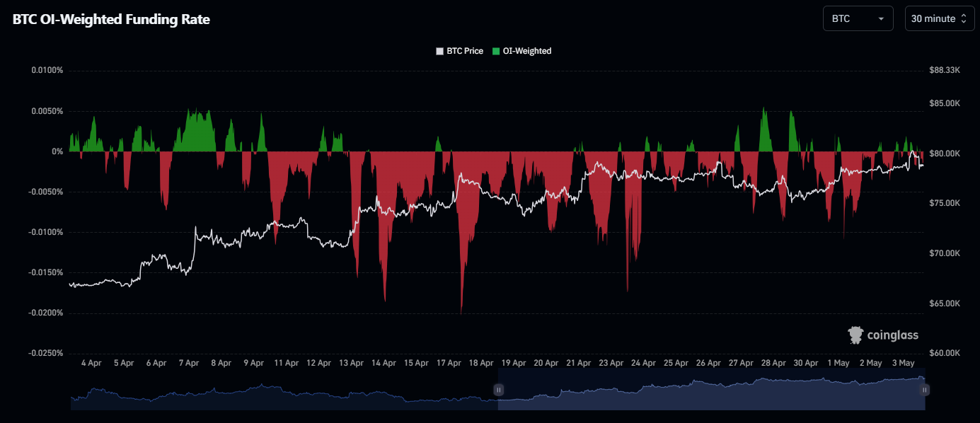
Task: Click the green OI-Weighted legend swatch
Action: 496,51
